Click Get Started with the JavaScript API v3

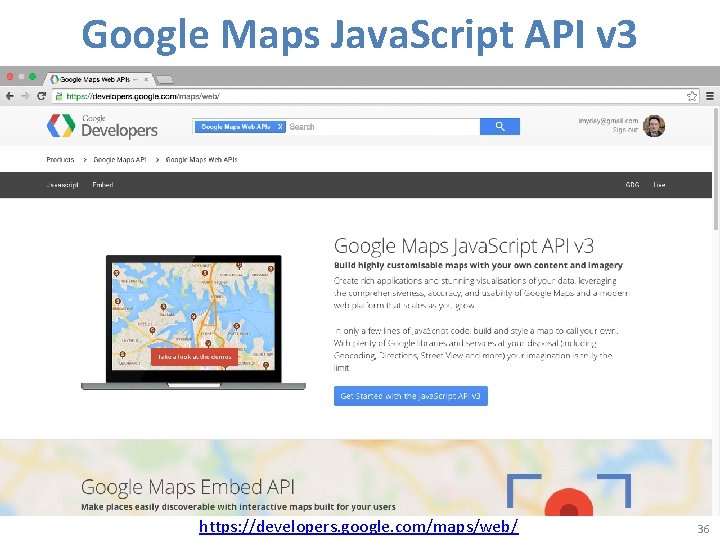[x=411, y=396]
